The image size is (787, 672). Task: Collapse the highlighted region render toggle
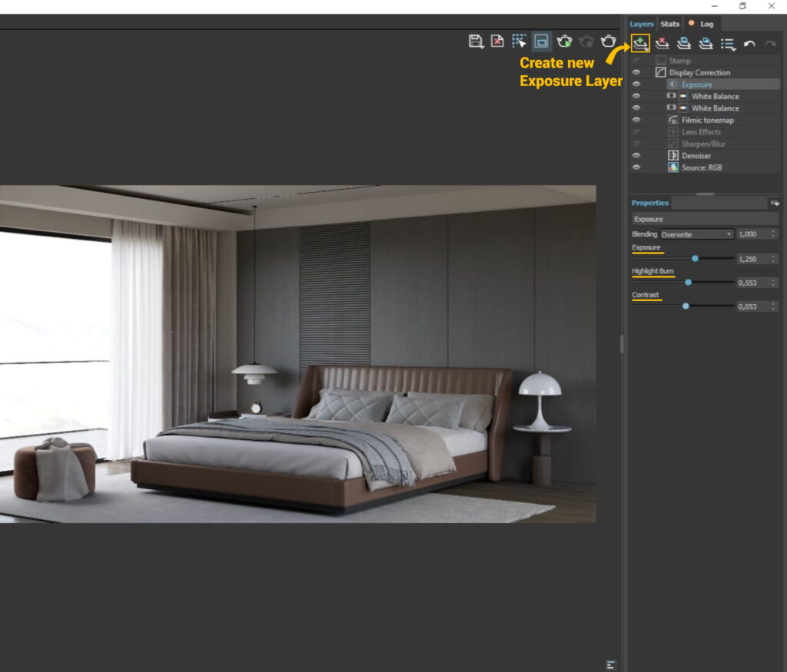point(540,42)
